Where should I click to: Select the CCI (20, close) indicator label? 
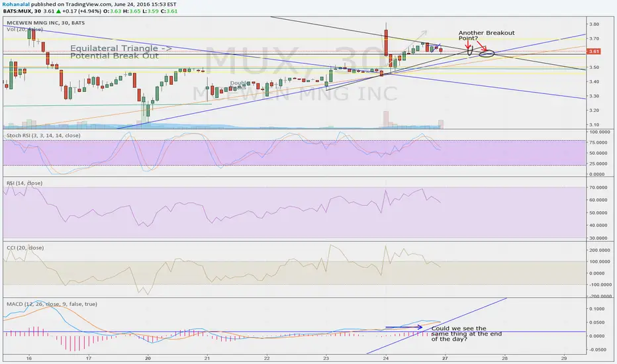[25, 248]
